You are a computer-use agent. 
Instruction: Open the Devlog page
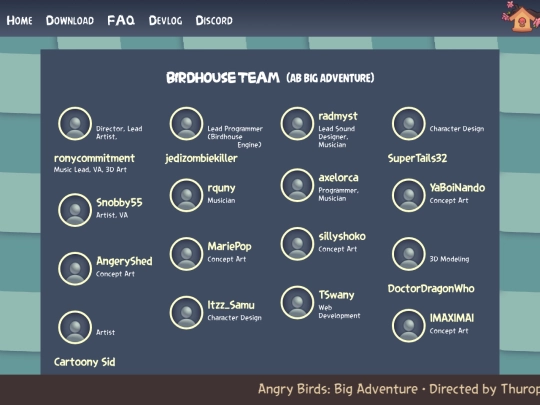tap(165, 21)
